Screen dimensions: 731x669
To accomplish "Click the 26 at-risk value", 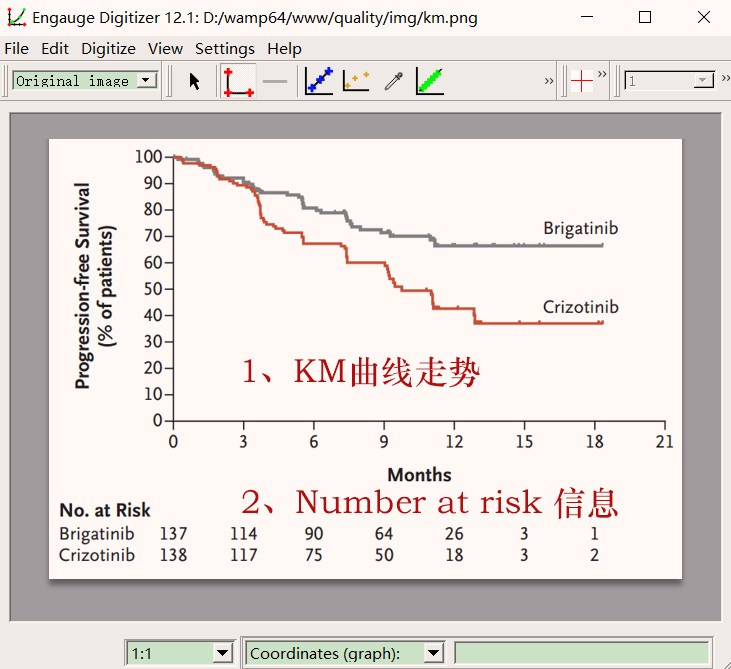I will click(454, 533).
